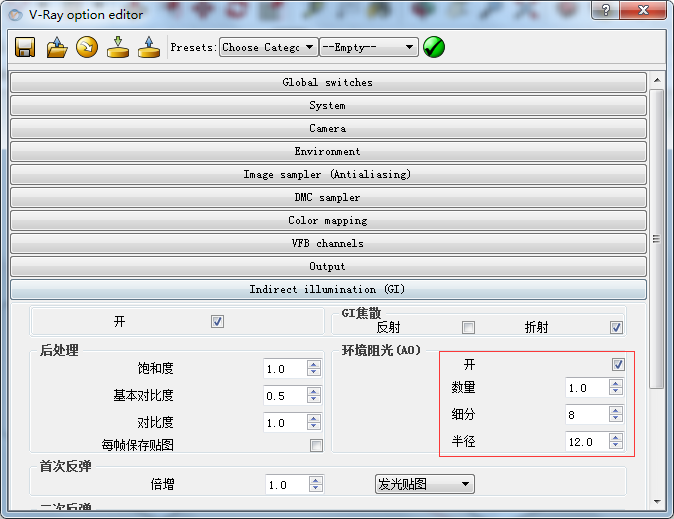This screenshot has height=519, width=674.
Task: Increase 基本对比度 with the up spinner arrow
Action: [314, 392]
